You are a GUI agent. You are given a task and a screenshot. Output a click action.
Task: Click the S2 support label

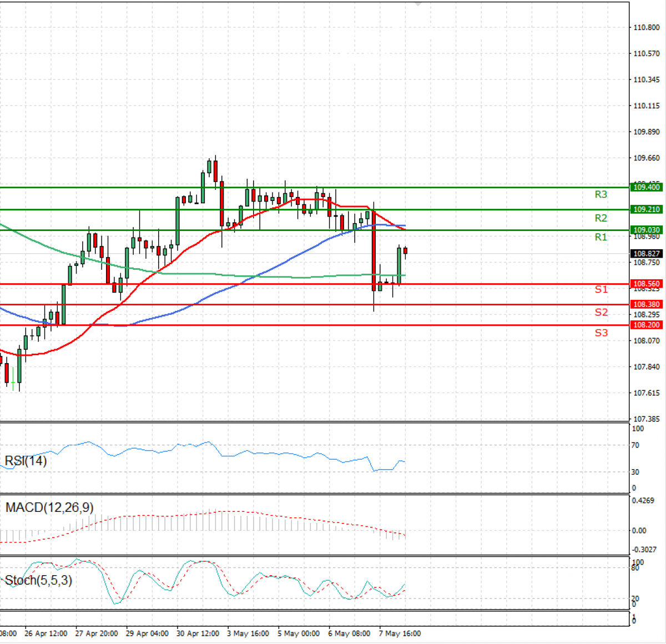[601, 312]
